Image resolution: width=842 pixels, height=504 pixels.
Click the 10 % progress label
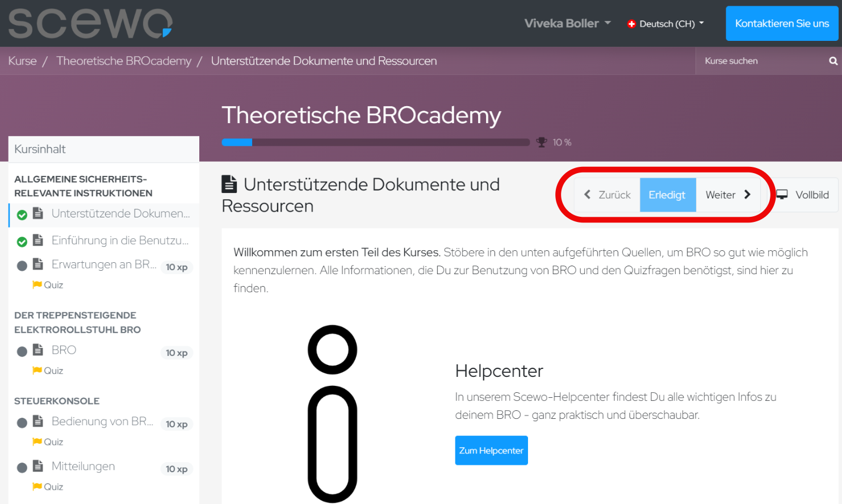(562, 142)
